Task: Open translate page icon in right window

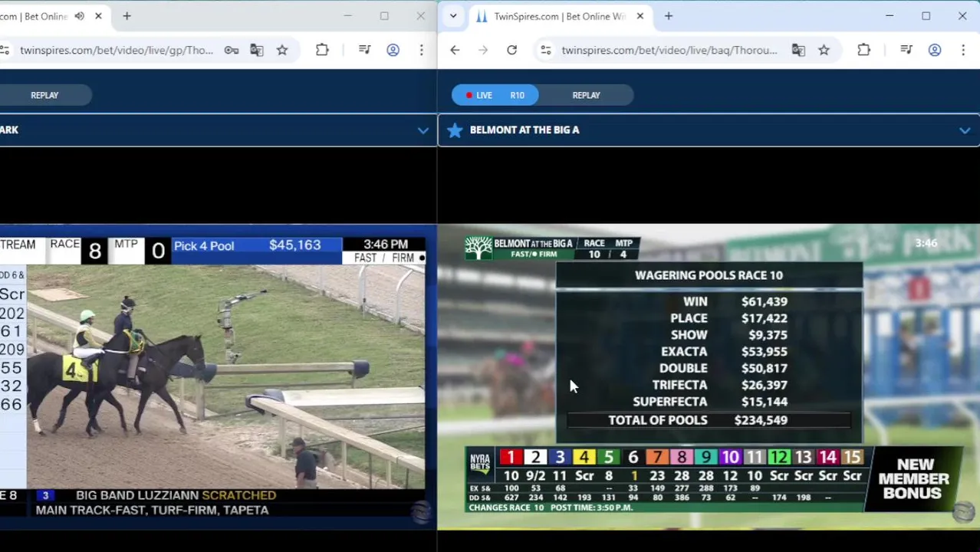Action: point(798,51)
